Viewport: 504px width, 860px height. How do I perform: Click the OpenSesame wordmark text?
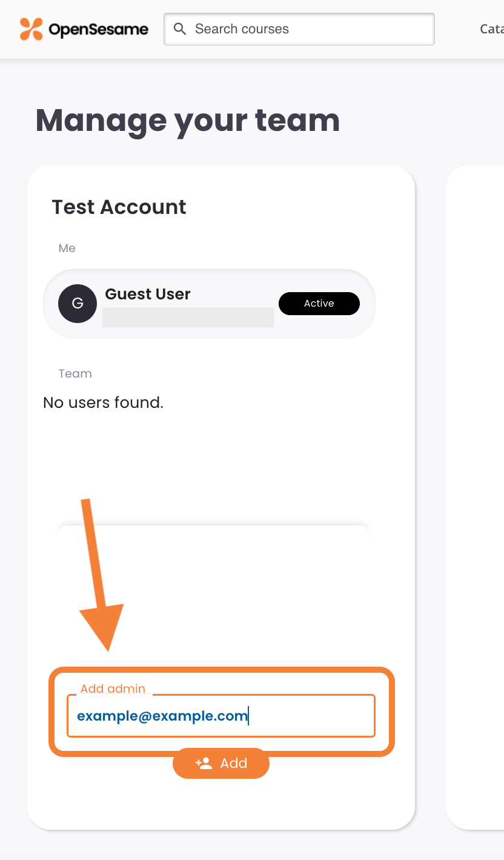[x=98, y=29]
